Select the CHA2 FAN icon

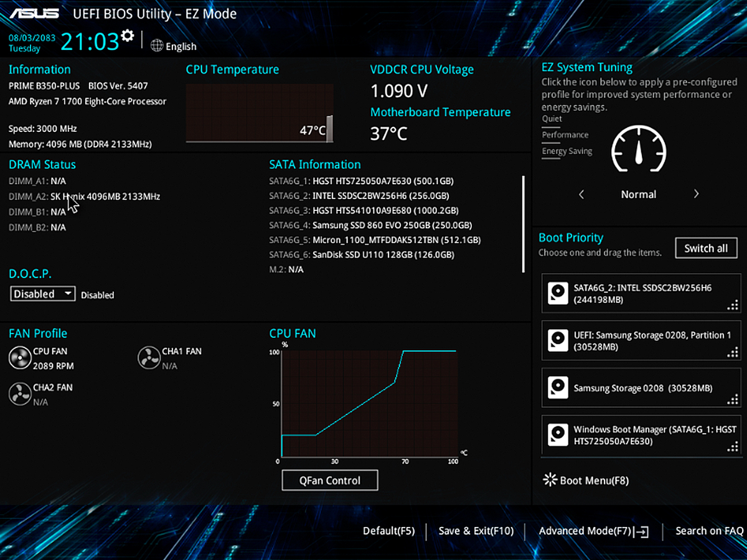coord(20,394)
